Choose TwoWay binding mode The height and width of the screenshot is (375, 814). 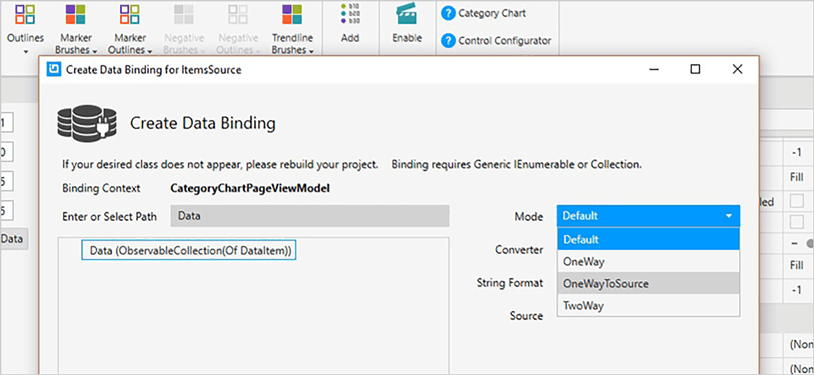coord(648,305)
